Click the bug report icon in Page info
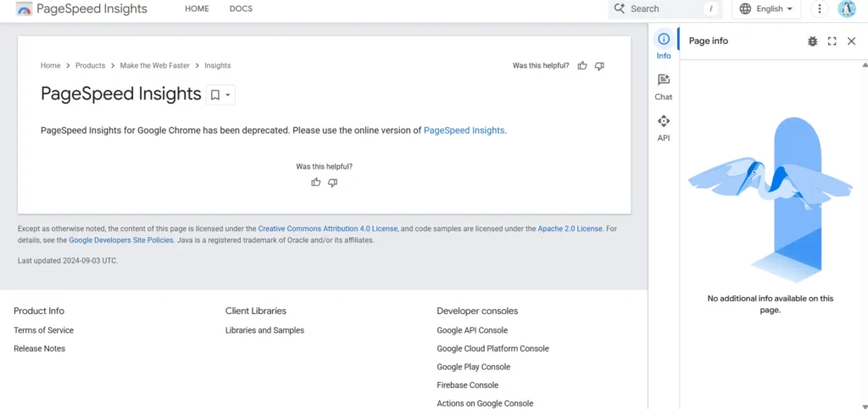Screen dimensions: 868x409 pos(812,41)
